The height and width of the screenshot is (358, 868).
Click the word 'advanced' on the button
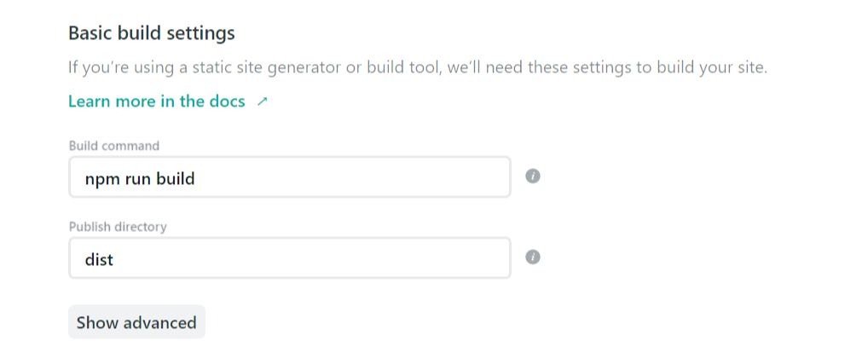click(160, 323)
